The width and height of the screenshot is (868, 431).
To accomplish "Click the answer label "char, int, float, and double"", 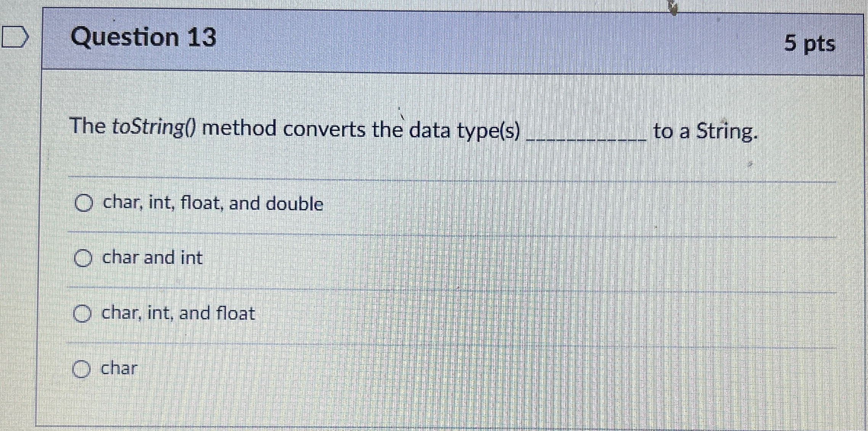I will 212,203.
